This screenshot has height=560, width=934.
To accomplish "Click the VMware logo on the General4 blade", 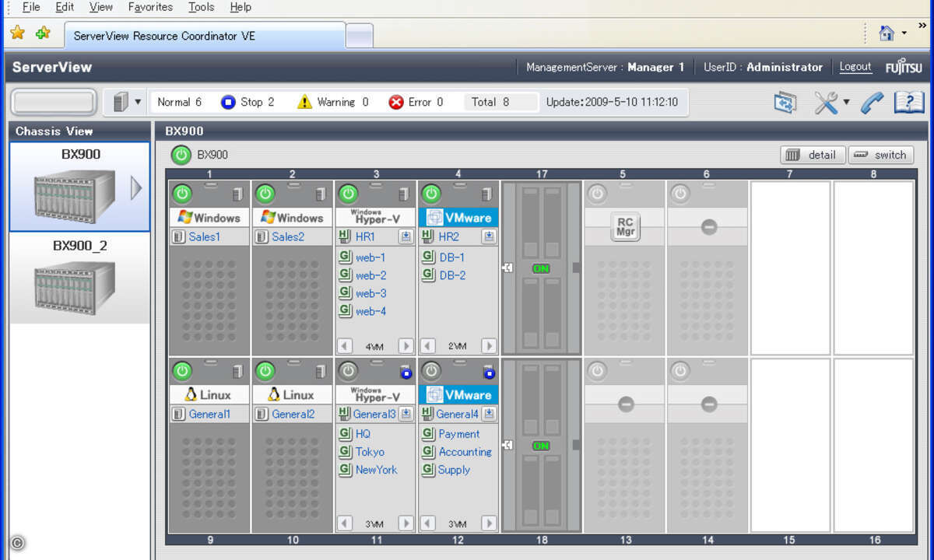I will (434, 394).
